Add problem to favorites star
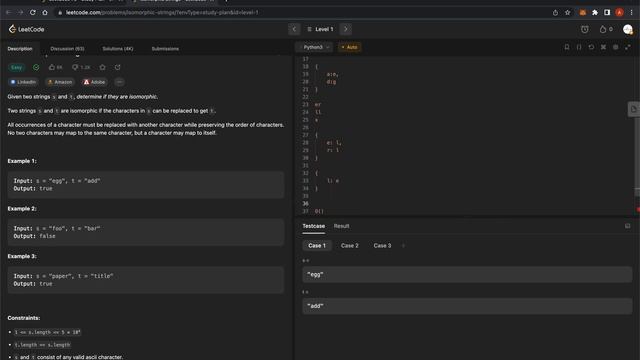 click(102, 67)
